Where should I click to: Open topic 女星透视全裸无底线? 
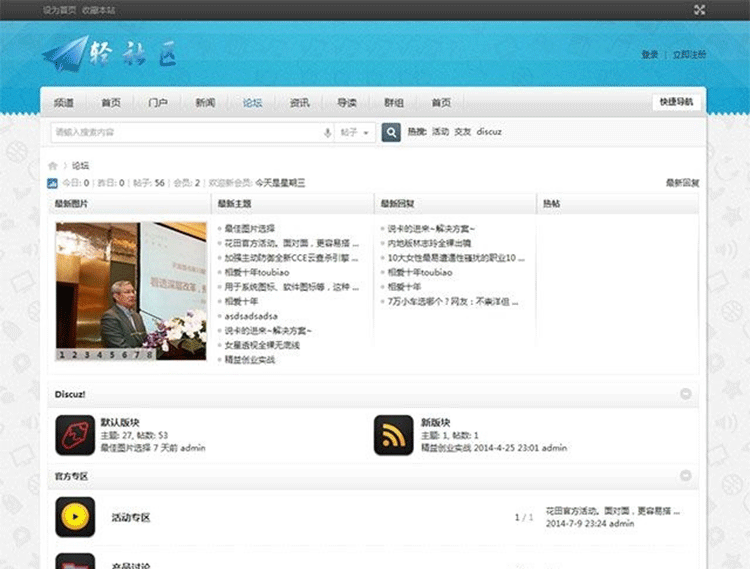262,345
